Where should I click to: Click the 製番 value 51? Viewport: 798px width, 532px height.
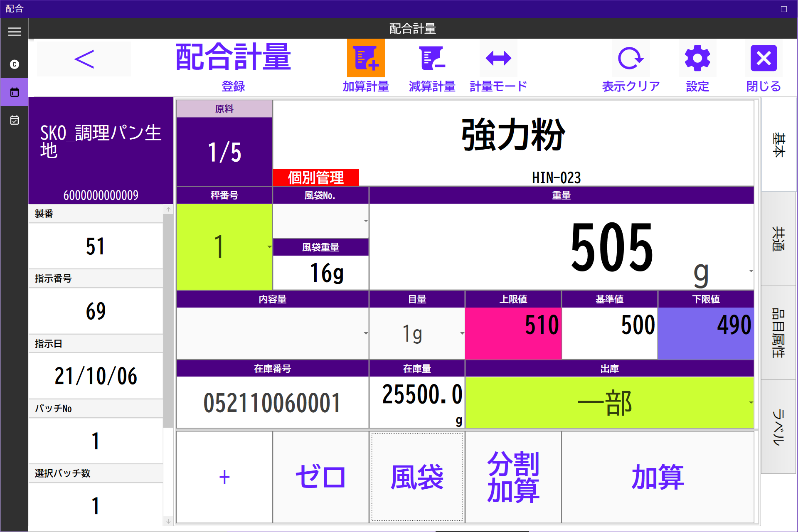coord(96,246)
